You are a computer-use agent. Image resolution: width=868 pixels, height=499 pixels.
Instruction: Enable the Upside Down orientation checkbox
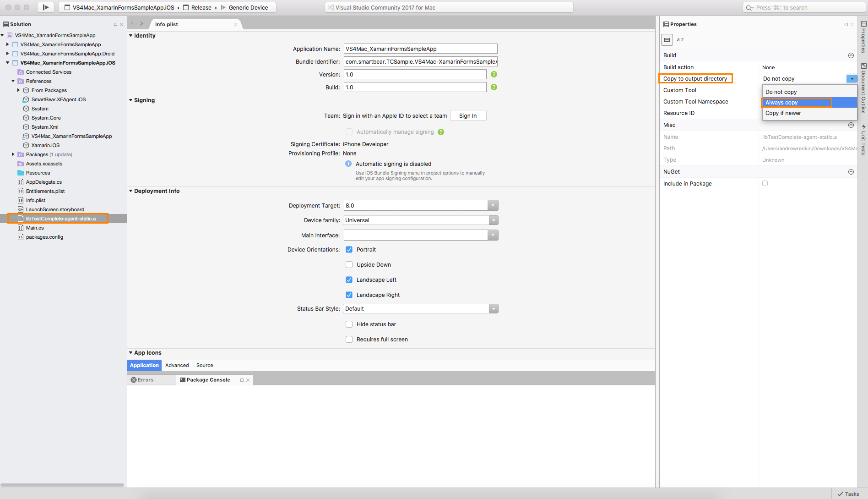pos(349,264)
